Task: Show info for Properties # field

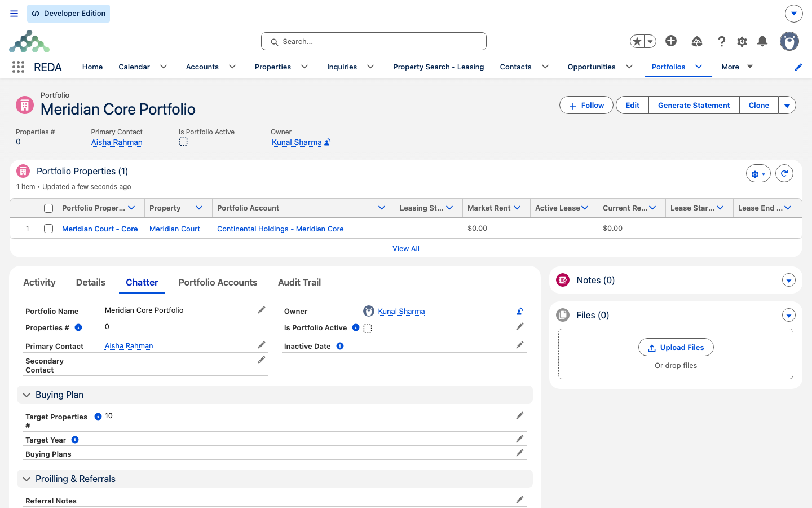Action: 78,327
